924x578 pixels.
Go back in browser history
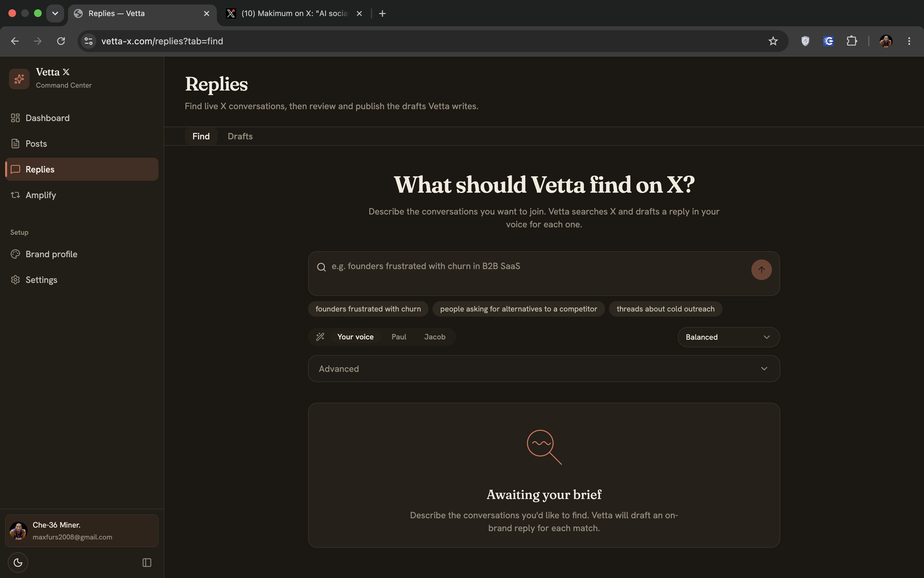point(15,41)
